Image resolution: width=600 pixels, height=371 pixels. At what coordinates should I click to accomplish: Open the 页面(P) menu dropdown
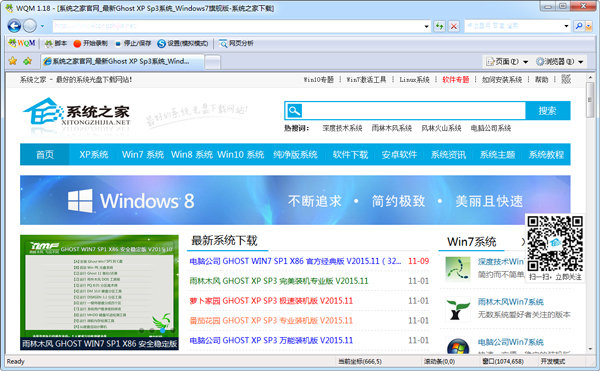507,62
